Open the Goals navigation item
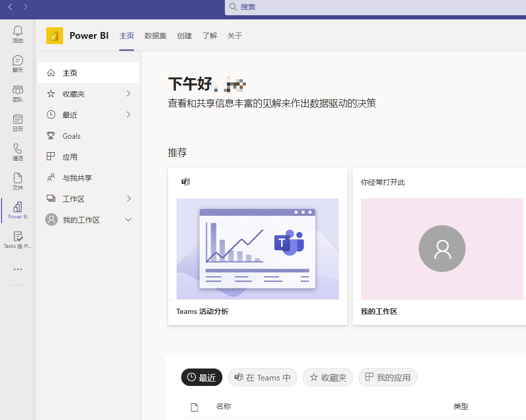This screenshot has height=420, width=526. click(x=88, y=136)
